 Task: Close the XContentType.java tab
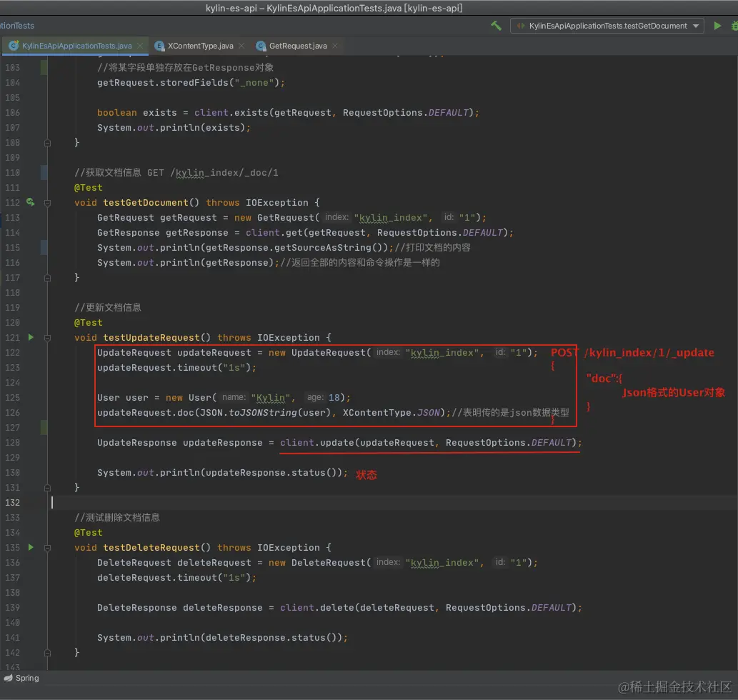(x=241, y=46)
